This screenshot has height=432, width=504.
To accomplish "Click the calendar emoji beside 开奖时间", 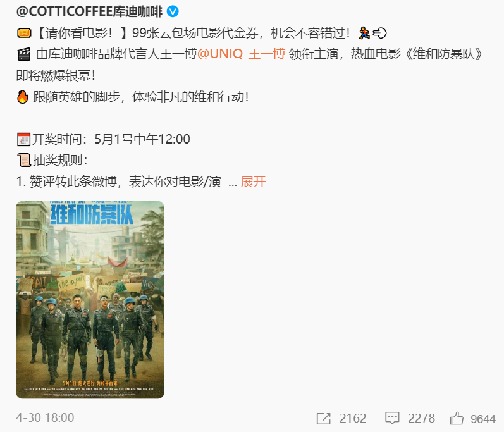I will pos(24,140).
